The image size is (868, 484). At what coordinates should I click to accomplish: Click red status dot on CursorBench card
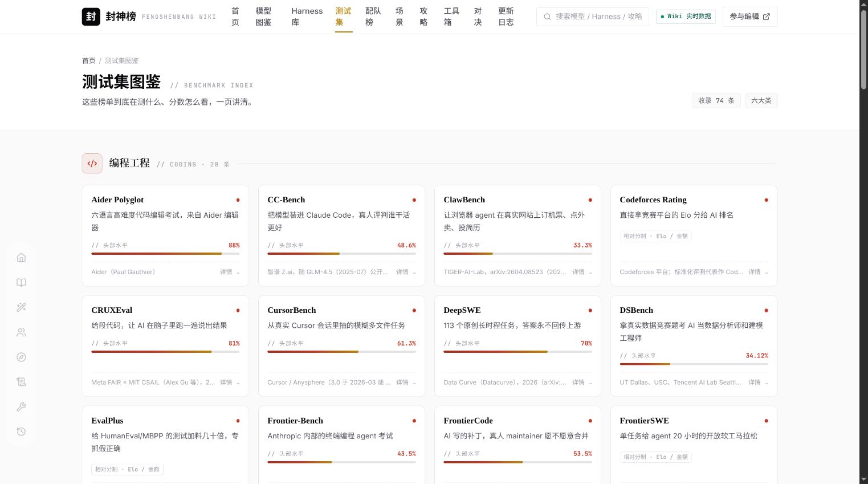point(414,311)
